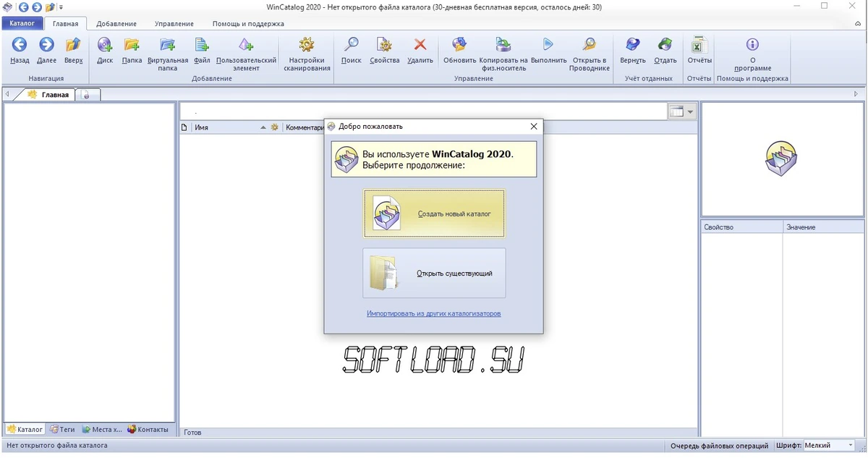Click the Создать новый каталог button

(434, 213)
